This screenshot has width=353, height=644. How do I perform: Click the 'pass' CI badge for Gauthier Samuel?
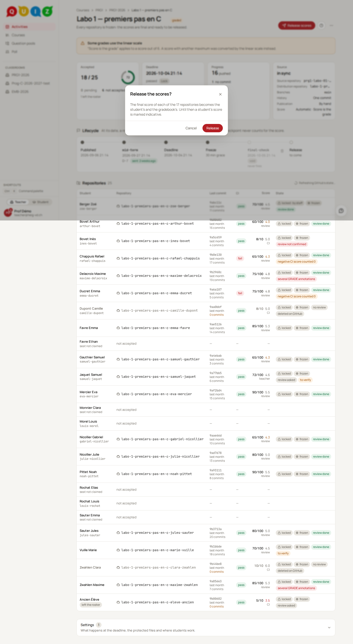pyautogui.click(x=241, y=359)
